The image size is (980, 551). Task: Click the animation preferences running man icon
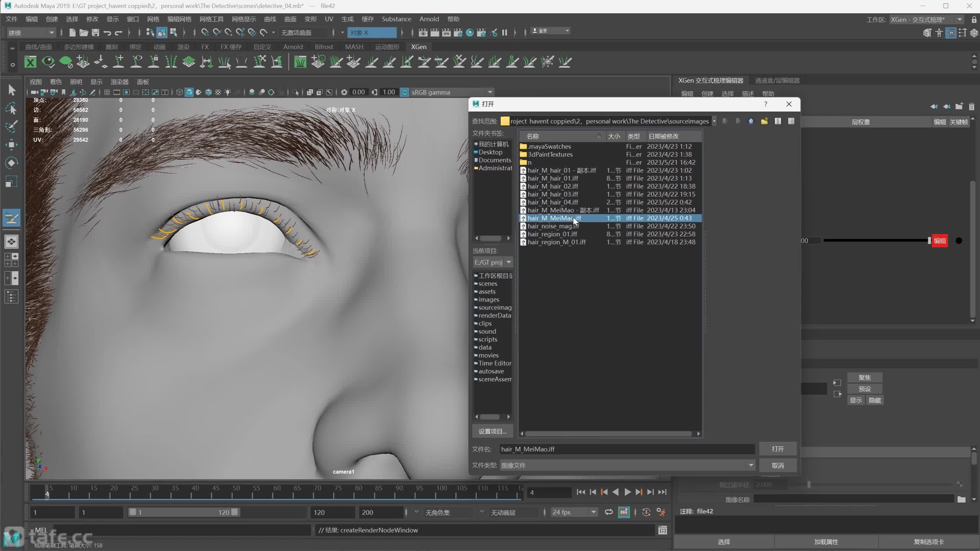(661, 512)
